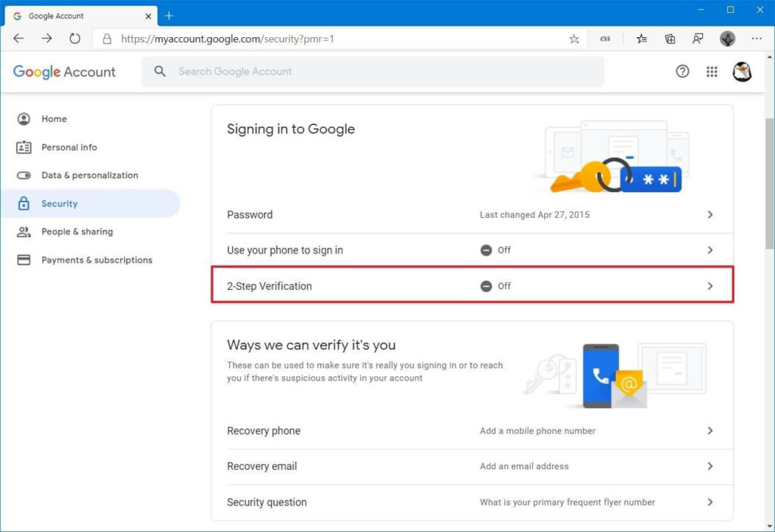Click the browser back arrow

click(x=19, y=39)
